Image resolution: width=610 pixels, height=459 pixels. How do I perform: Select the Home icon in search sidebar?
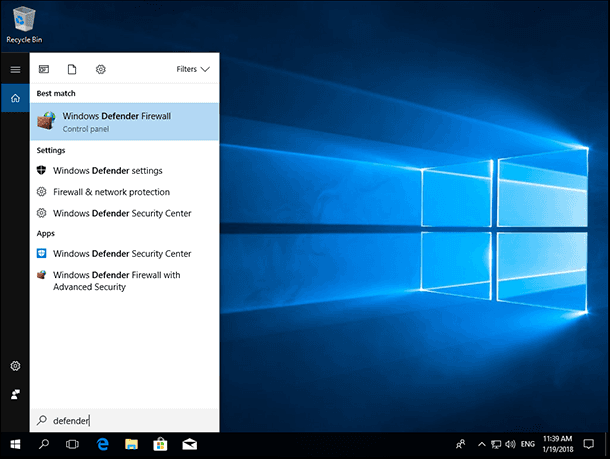(x=15, y=98)
